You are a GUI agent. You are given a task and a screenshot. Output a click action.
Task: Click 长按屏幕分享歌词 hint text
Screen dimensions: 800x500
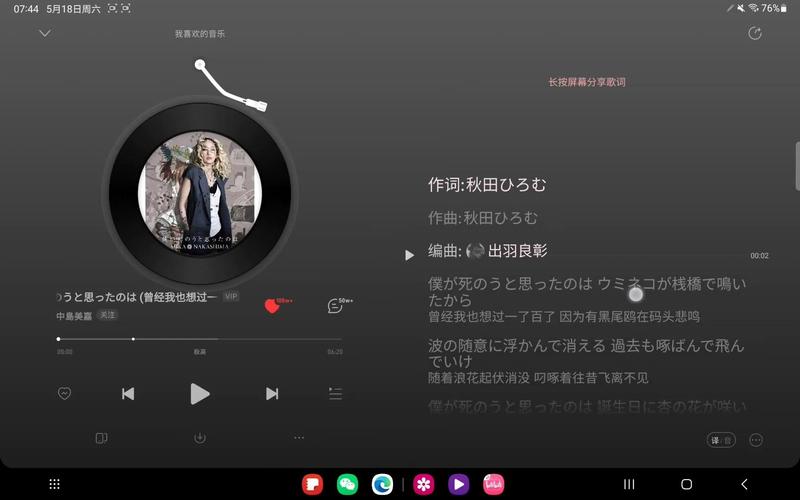tap(587, 82)
